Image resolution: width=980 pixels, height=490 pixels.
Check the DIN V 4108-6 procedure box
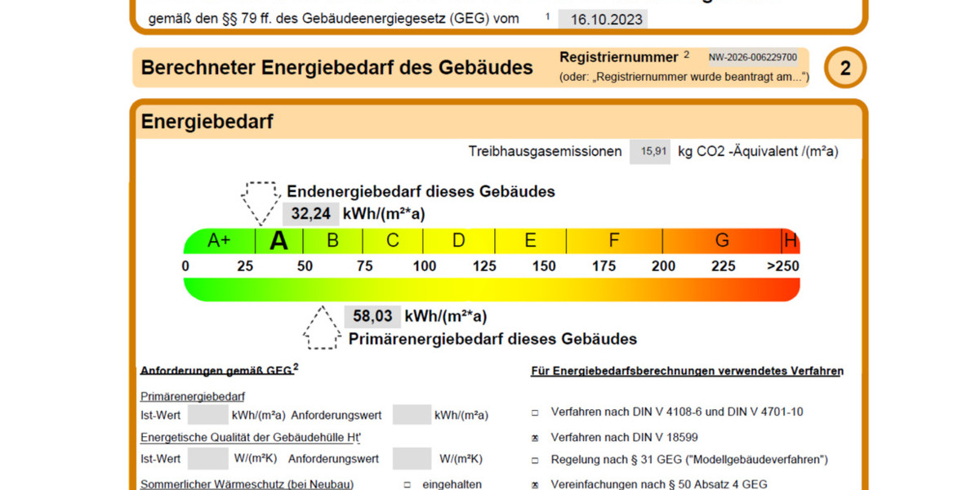(x=535, y=412)
